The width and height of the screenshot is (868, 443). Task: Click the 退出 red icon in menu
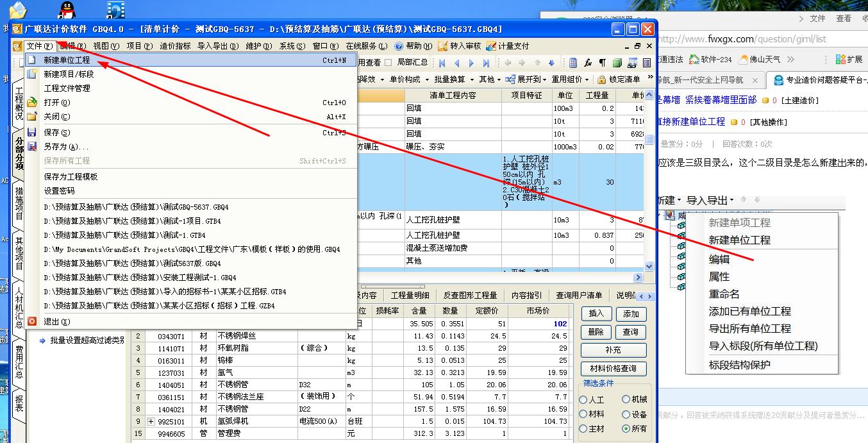pos(32,322)
